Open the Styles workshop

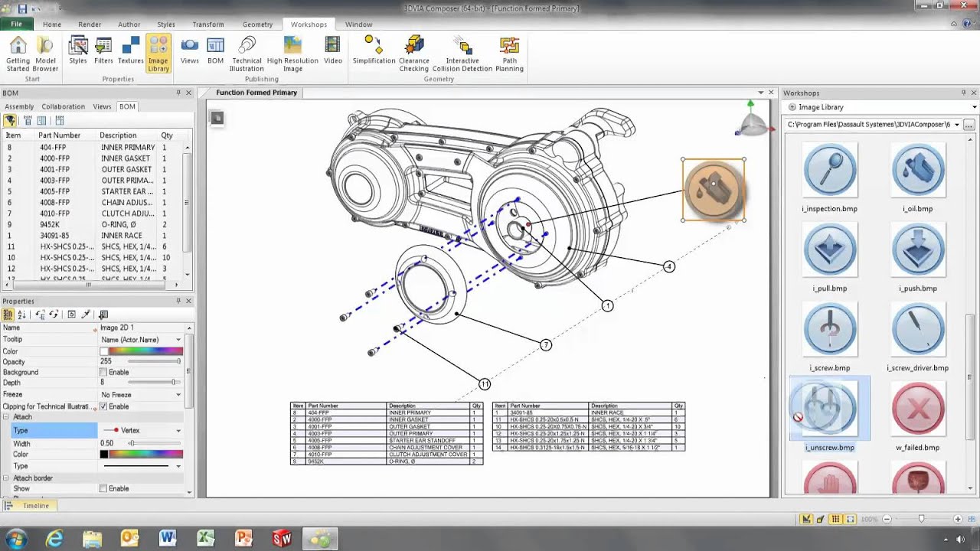78,51
